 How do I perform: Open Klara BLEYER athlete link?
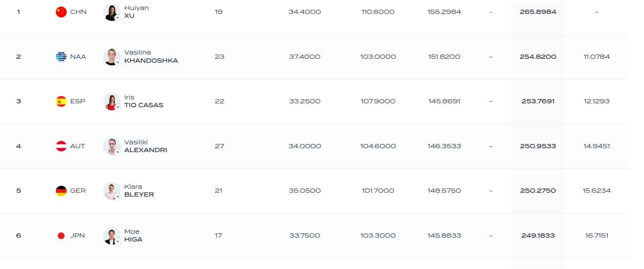(139, 190)
